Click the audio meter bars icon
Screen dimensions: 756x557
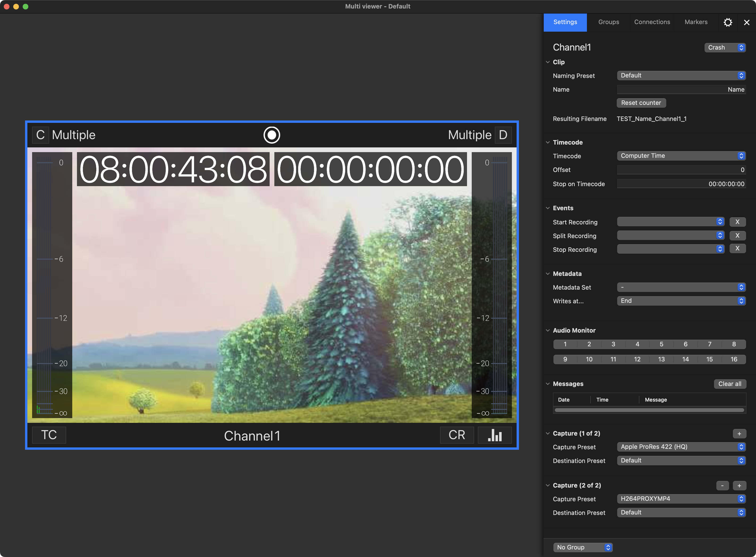(495, 435)
